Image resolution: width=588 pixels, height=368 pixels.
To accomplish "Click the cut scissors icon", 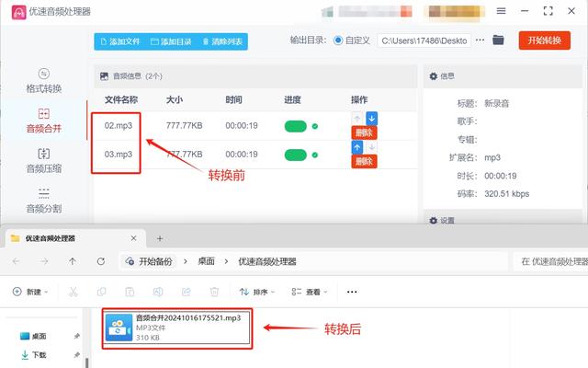I will (73, 292).
